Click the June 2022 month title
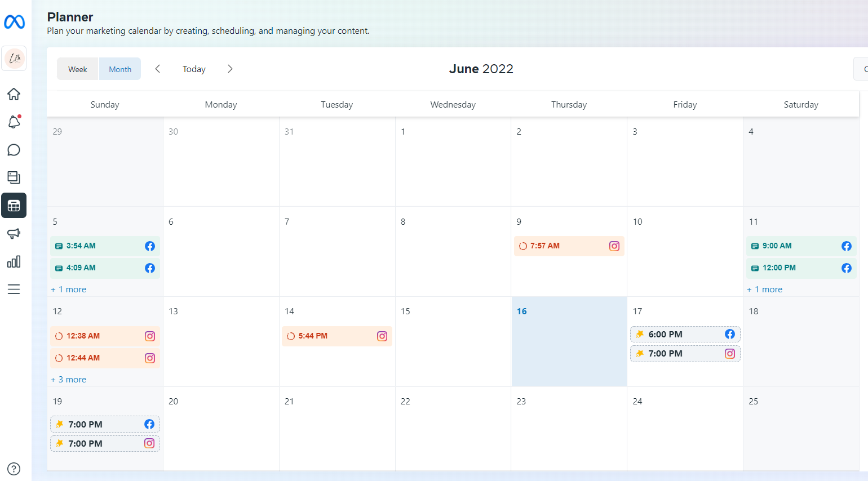Image resolution: width=868 pixels, height=481 pixels. point(481,69)
